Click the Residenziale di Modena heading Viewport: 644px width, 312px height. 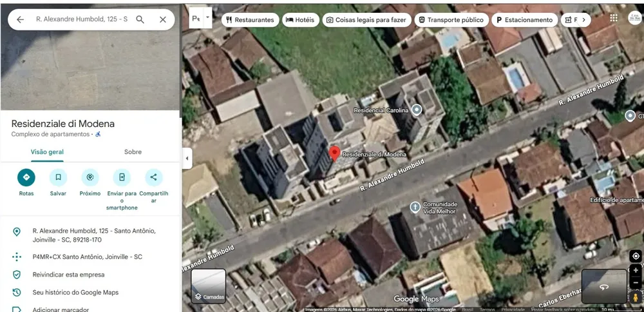pos(63,124)
